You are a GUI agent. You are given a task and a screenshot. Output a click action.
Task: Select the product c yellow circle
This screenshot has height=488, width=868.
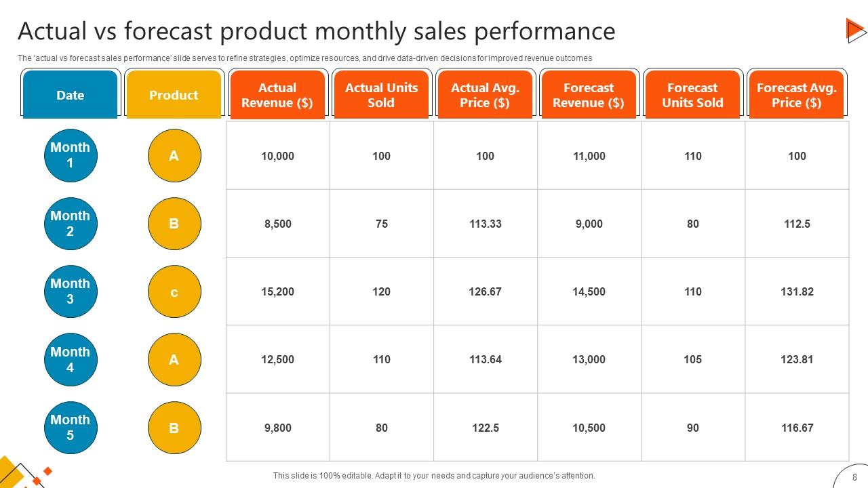[x=174, y=292]
